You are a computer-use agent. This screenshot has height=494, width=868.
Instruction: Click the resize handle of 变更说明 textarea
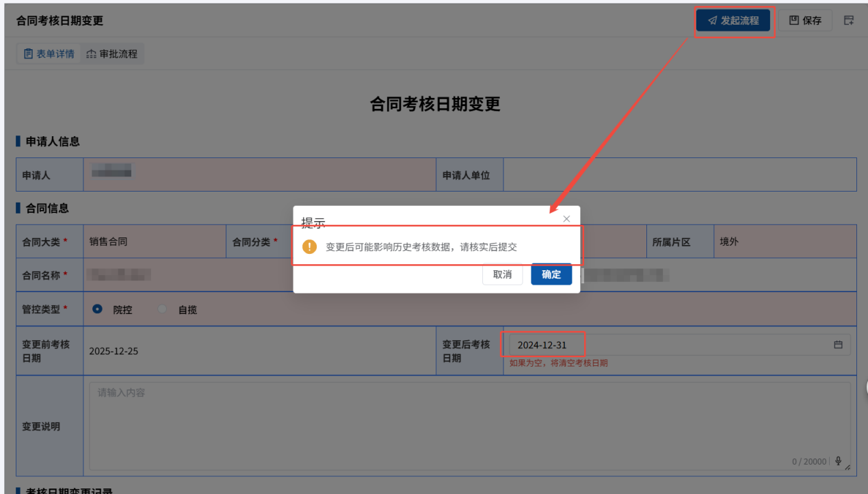(847, 467)
